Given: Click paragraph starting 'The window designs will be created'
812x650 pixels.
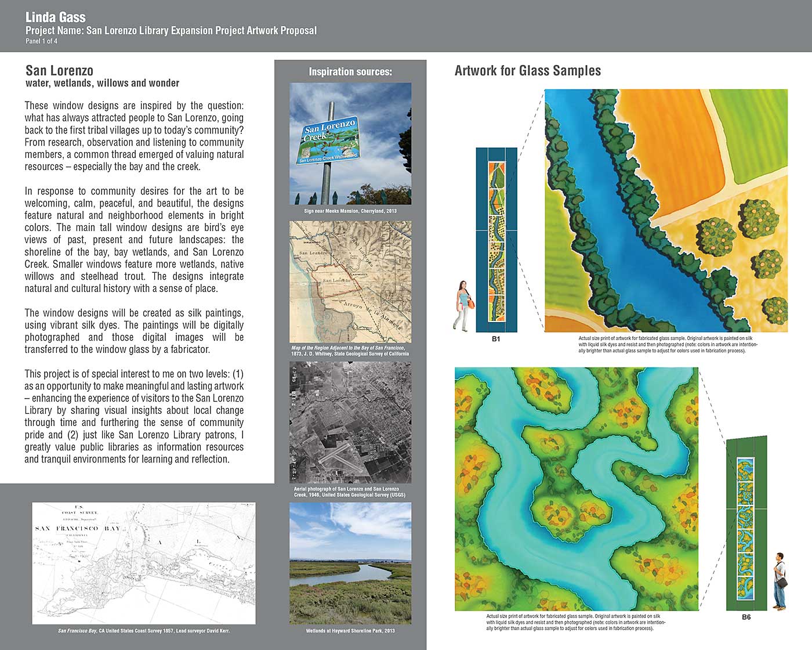Looking at the screenshot, I should point(134,331).
